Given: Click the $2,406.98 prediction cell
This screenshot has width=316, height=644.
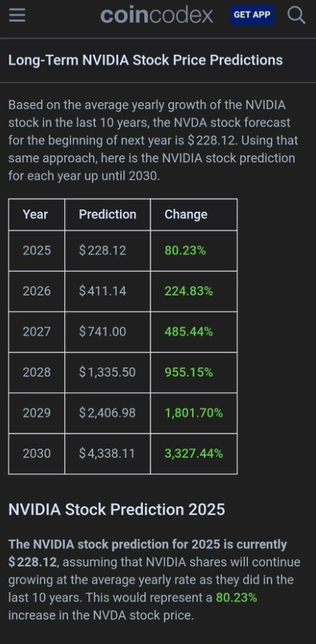Looking at the screenshot, I should tap(107, 413).
